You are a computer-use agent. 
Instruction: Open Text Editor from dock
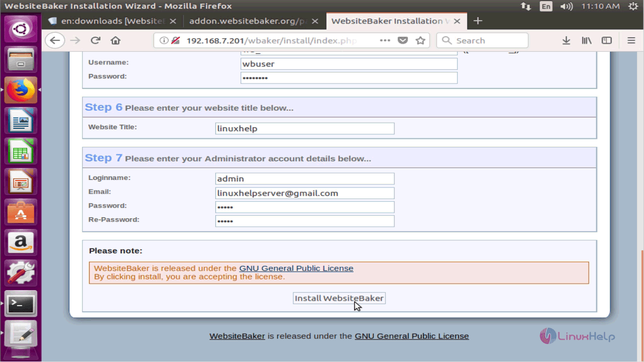point(21,335)
